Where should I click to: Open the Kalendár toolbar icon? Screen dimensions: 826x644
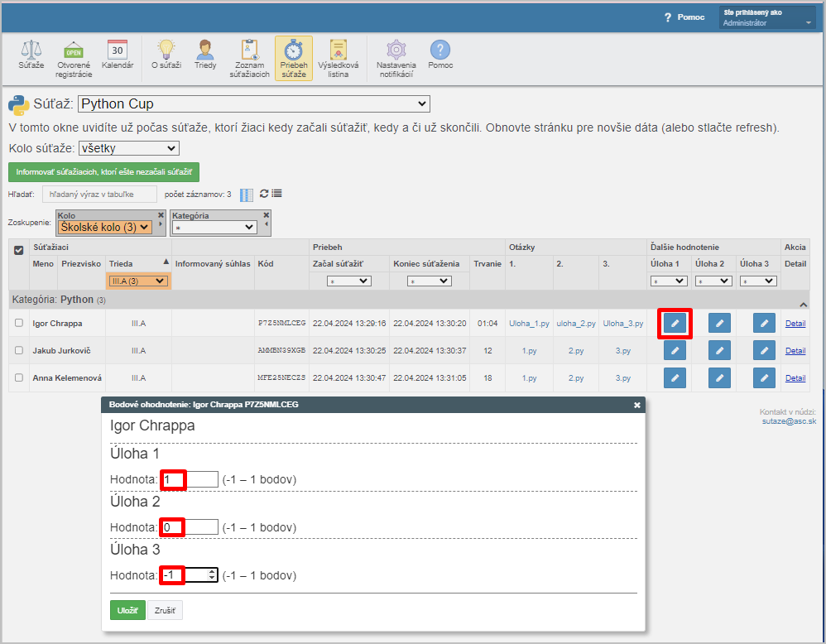(118, 55)
